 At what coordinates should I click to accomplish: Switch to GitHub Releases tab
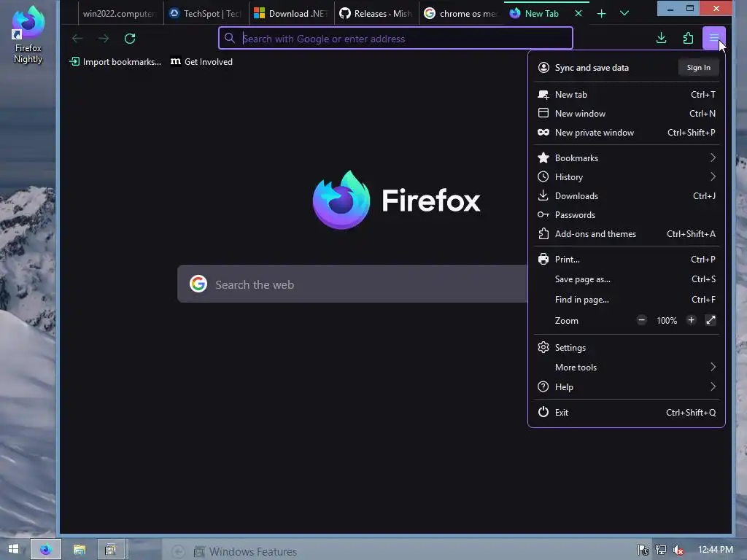tap(376, 14)
